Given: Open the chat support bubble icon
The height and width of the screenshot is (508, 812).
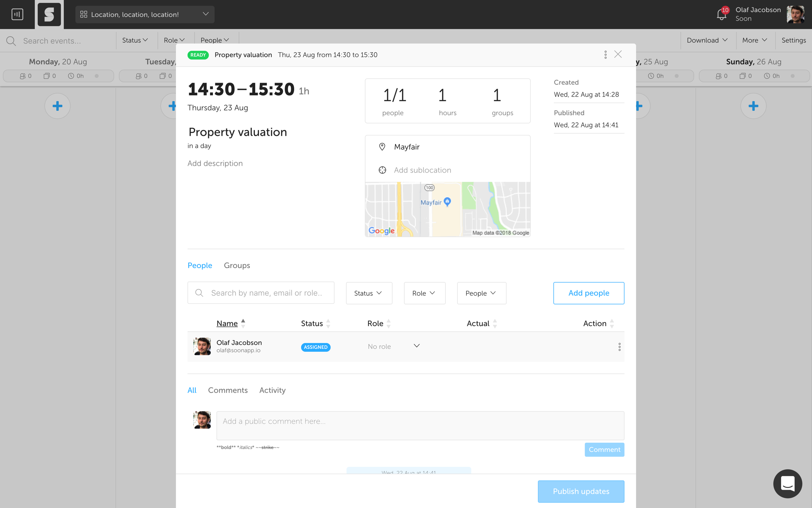Looking at the screenshot, I should pyautogui.click(x=787, y=483).
